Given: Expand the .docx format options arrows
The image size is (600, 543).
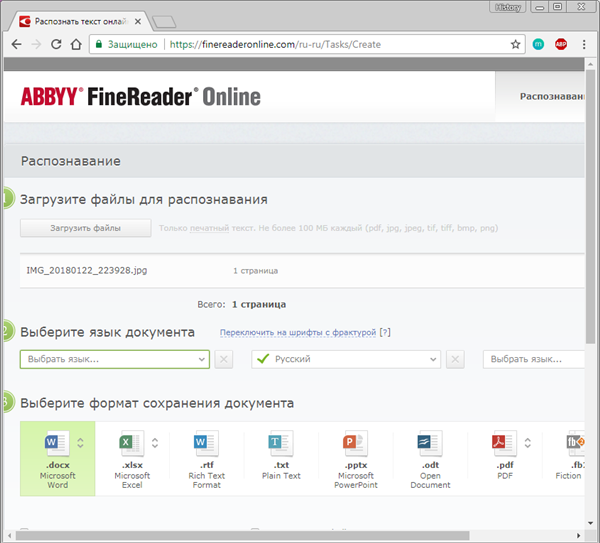Looking at the screenshot, I should (80, 443).
